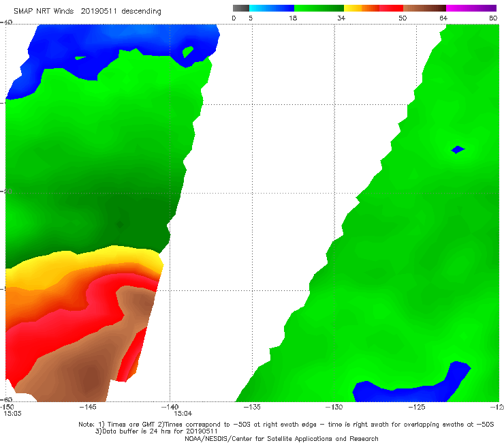Click the longitude label '-135'
Viewport: 504px width, 443px height.
252,407
